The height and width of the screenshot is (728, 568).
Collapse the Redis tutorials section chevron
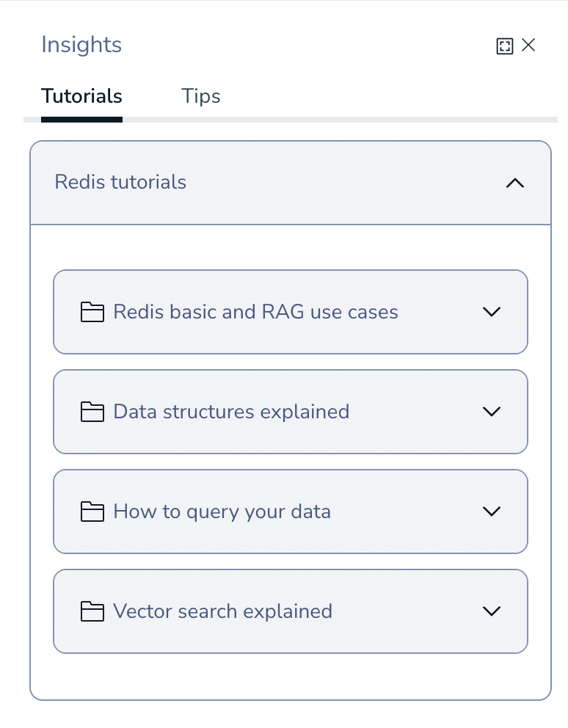click(x=515, y=183)
